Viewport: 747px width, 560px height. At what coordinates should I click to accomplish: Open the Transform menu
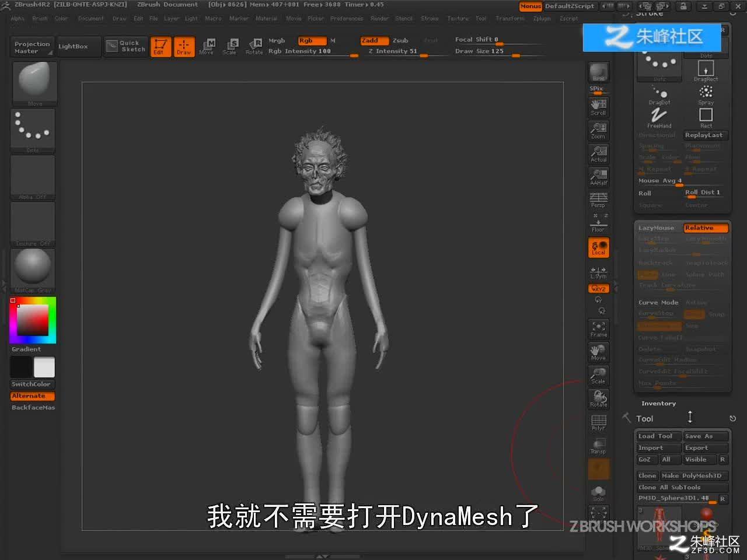(x=510, y=19)
